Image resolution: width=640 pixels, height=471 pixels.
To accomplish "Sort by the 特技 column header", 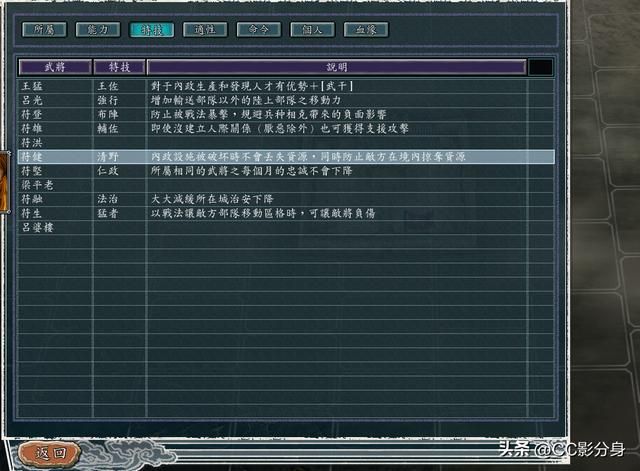I will [119, 67].
